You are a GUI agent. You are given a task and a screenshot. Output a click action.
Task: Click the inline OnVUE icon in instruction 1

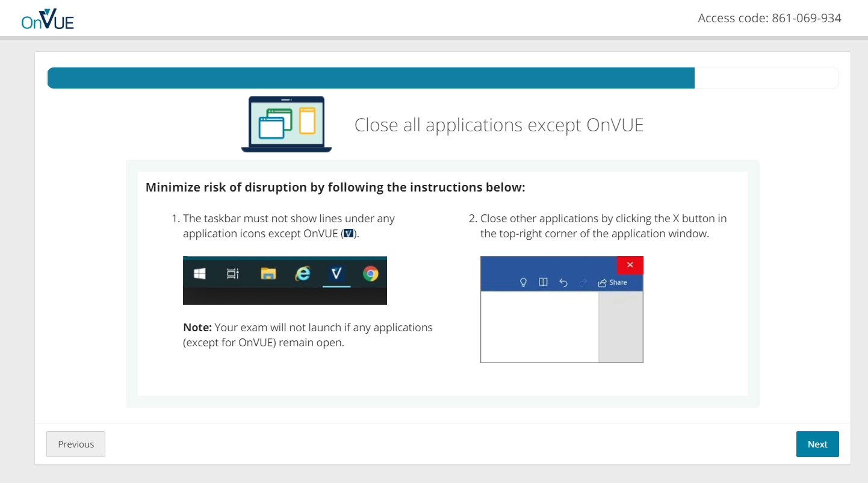pos(349,234)
